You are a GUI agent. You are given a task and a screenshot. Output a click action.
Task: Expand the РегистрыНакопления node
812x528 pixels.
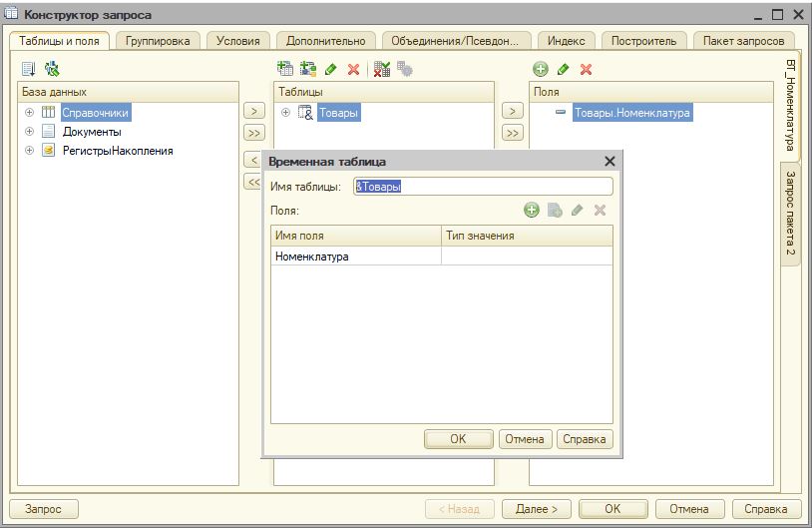tap(30, 151)
